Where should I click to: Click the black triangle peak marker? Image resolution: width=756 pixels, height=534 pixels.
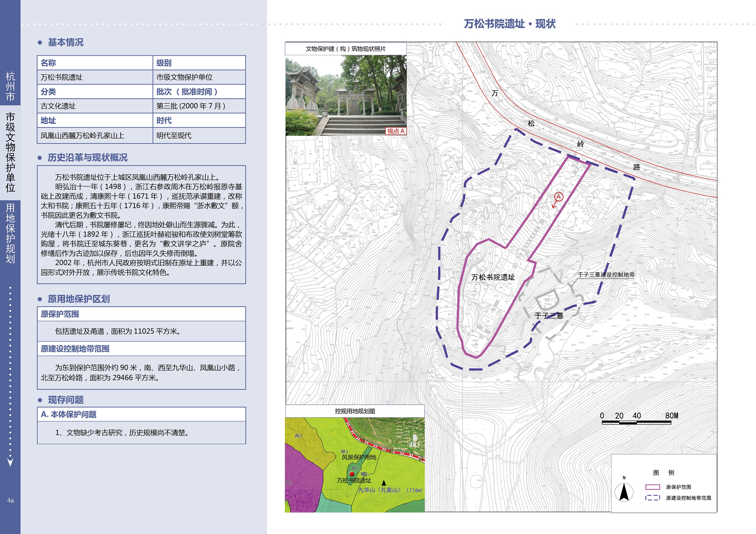(x=384, y=483)
